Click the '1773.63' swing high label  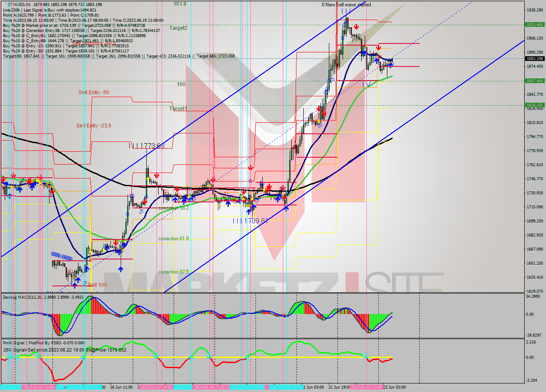tap(151, 146)
